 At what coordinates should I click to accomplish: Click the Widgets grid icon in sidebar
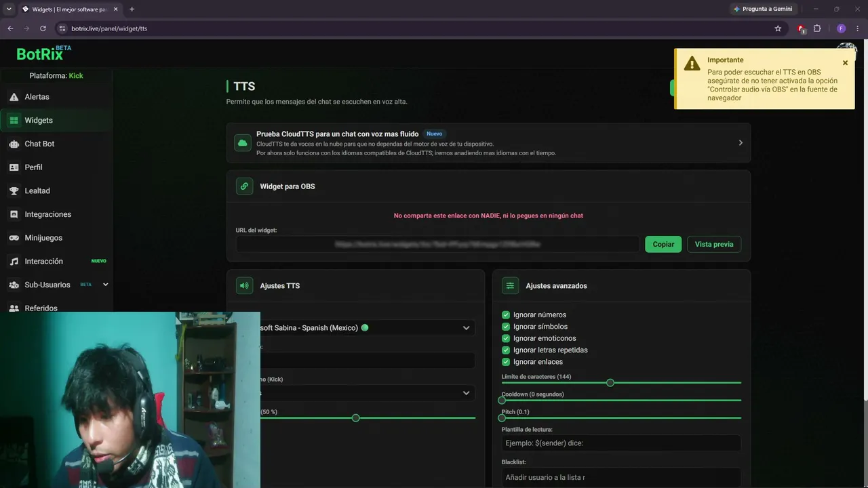(14, 121)
